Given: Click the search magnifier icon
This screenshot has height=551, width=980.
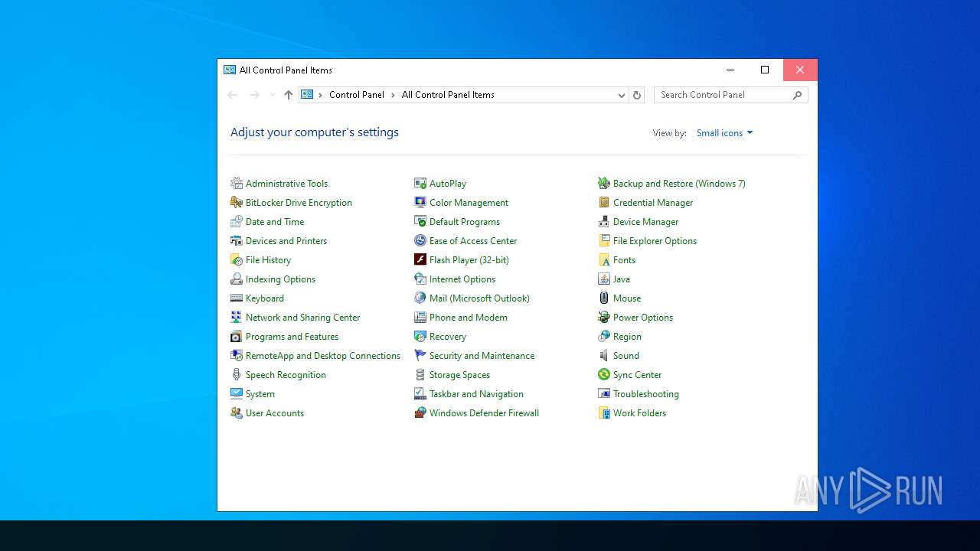Looking at the screenshot, I should point(797,95).
